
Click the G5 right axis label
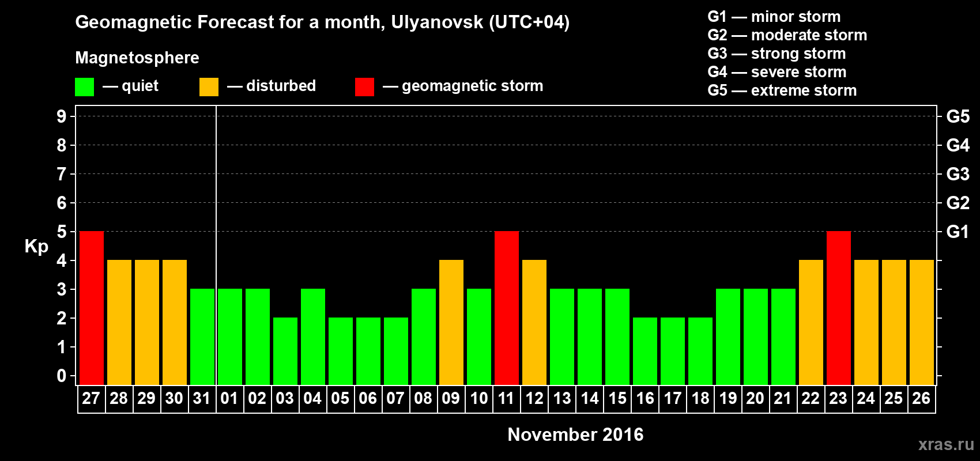click(x=958, y=116)
